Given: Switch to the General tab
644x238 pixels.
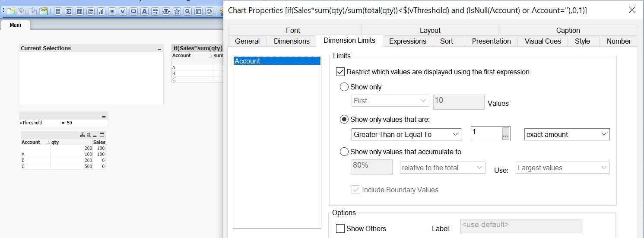Looking at the screenshot, I should pos(247,41).
